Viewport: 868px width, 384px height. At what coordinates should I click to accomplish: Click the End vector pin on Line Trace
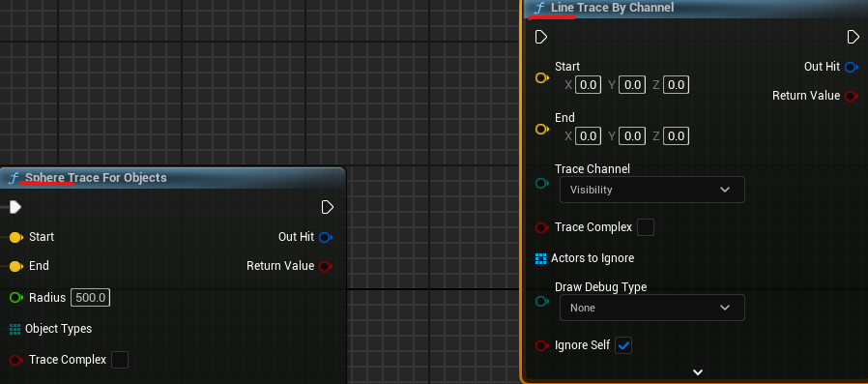coord(542,129)
